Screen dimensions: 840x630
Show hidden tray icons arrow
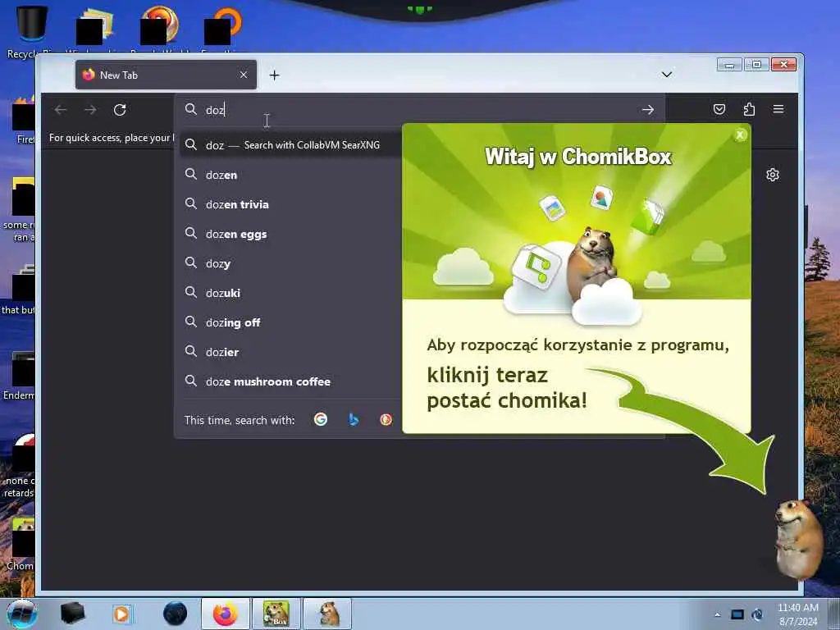click(x=717, y=614)
